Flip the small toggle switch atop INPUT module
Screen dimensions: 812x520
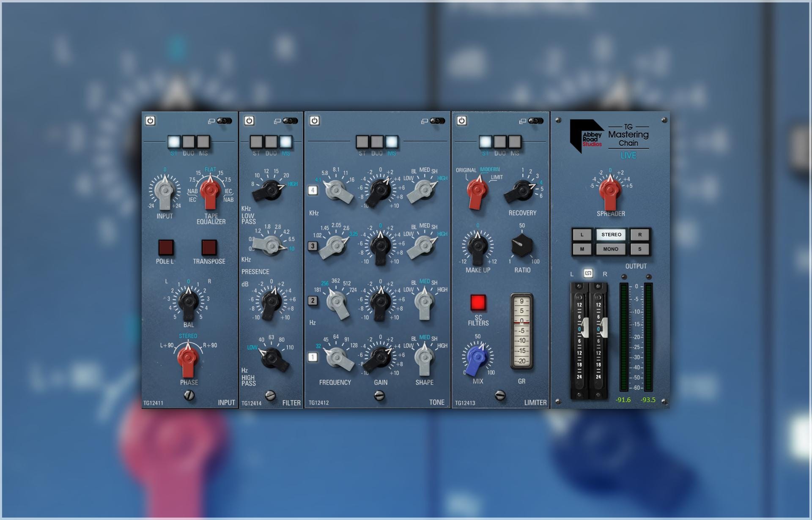[225, 121]
